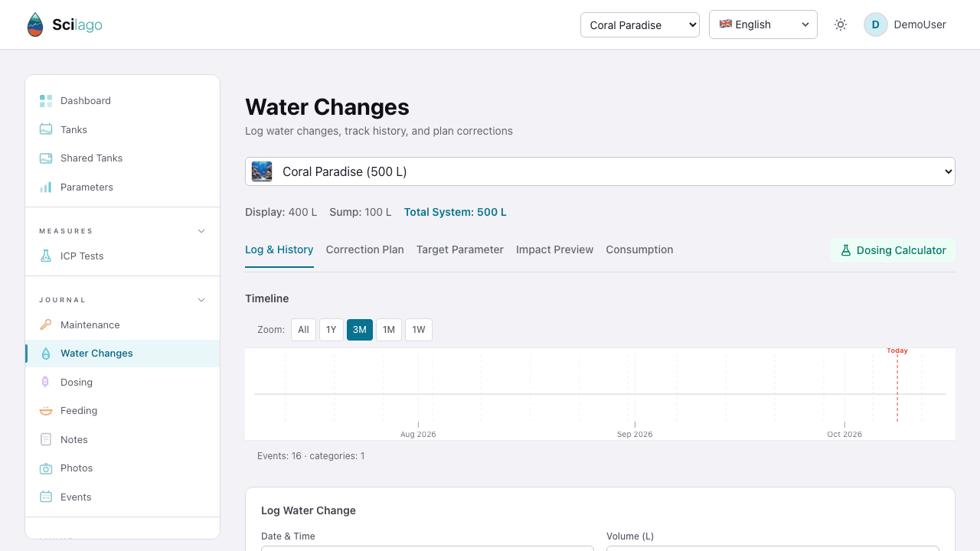Click the Sump: 100 L value

(361, 212)
